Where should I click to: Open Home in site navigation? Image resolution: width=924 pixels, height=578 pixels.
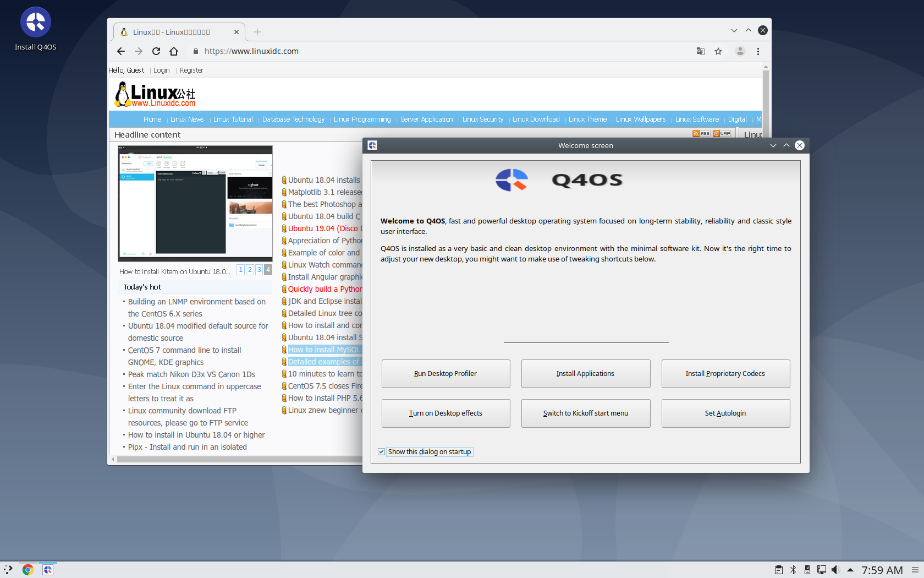point(152,119)
